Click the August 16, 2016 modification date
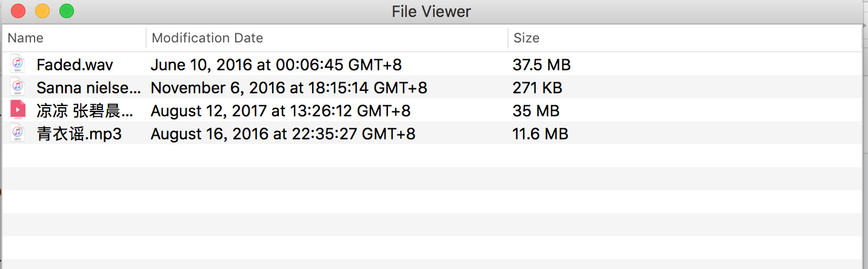This screenshot has height=269, width=868. point(282,134)
